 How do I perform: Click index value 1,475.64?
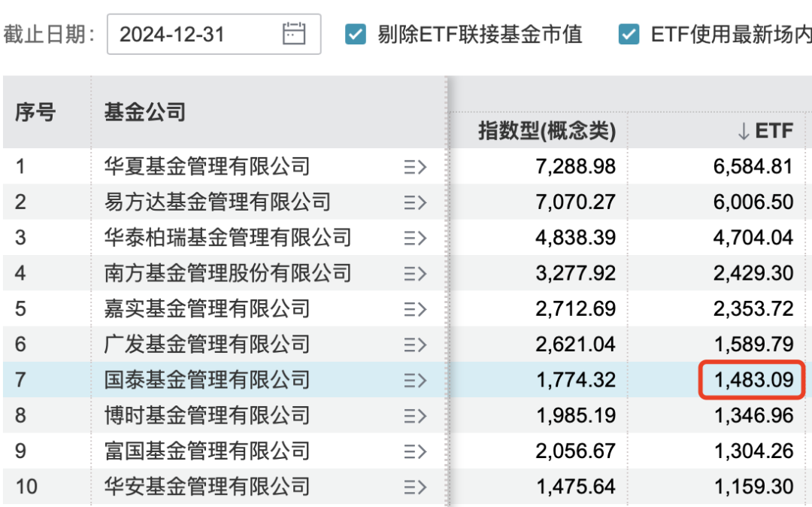575,486
